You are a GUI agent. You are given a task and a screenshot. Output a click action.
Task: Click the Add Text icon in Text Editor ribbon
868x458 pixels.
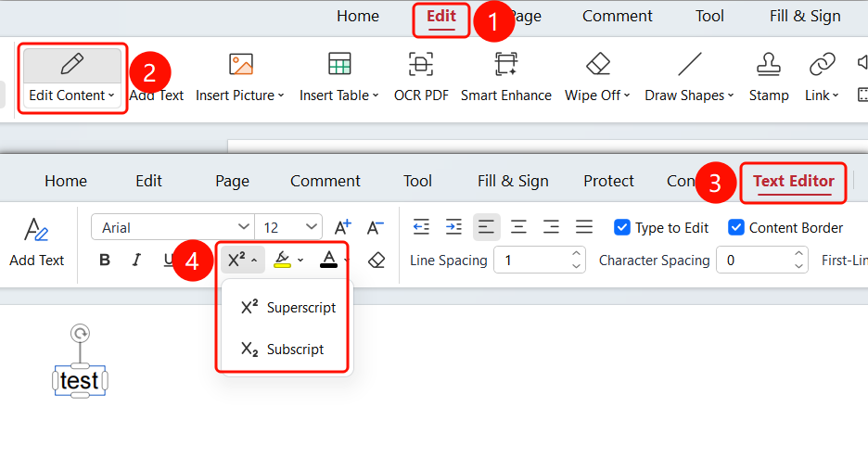tap(36, 230)
